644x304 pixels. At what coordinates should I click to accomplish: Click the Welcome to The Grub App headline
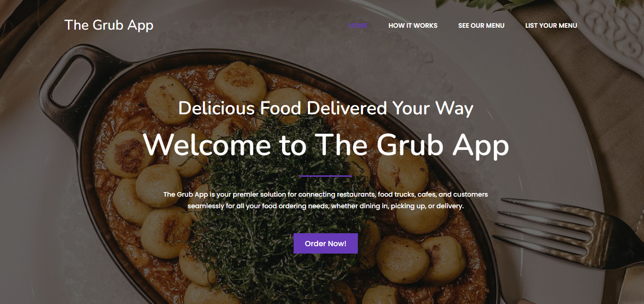point(326,145)
